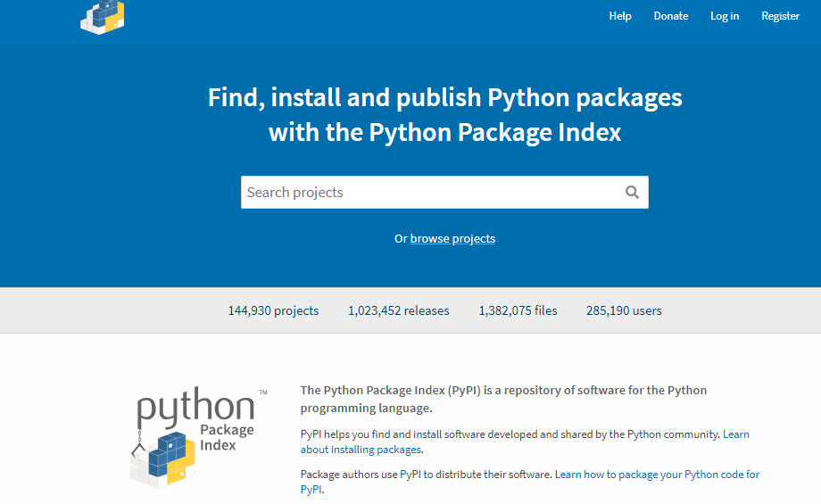The image size is (821, 504).
Task: Click the magnifying glass search icon
Action: pyautogui.click(x=632, y=192)
